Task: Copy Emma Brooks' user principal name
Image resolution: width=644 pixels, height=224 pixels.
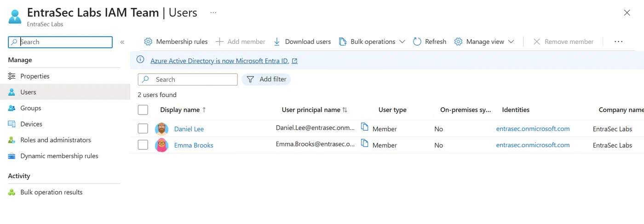Action: [x=364, y=143]
